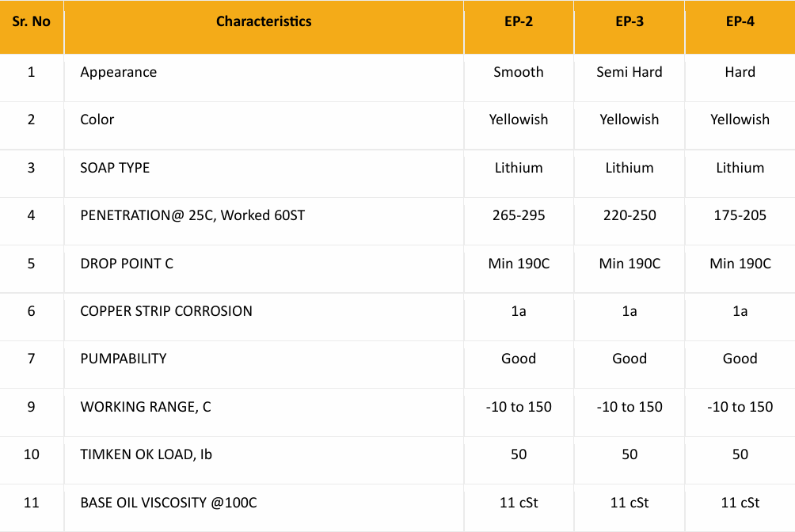Screen dimensions: 795x532
Task: Select the PUMPABILITY row label
Action: 124,359
